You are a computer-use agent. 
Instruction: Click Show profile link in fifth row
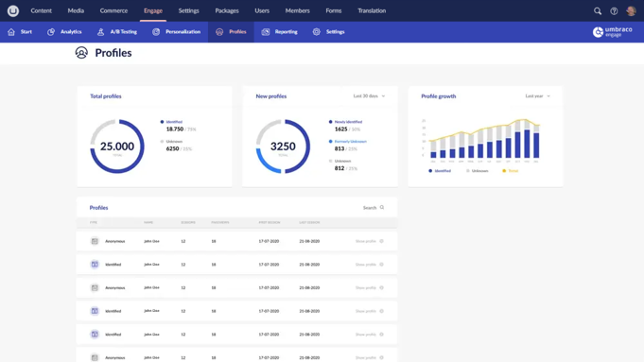click(366, 335)
